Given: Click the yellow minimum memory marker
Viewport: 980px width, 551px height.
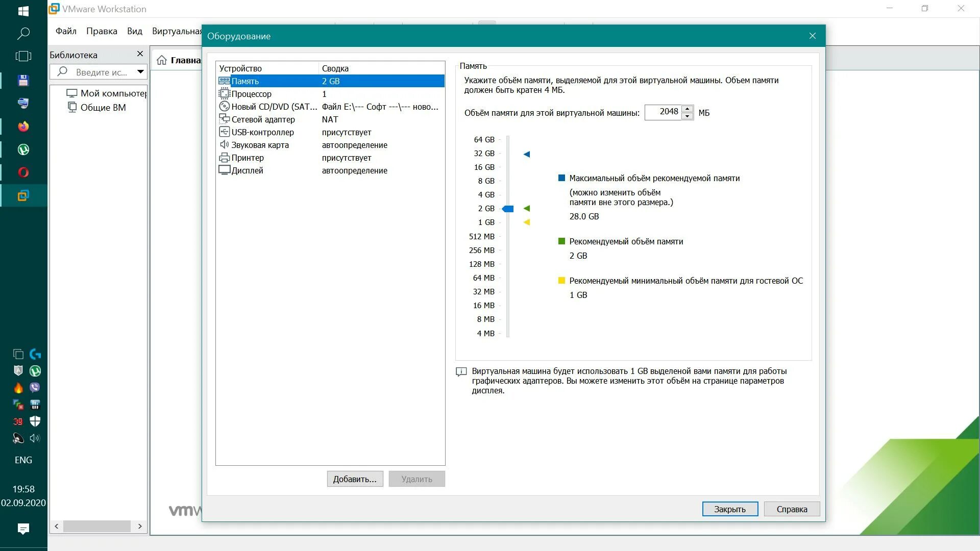Looking at the screenshot, I should [x=527, y=222].
